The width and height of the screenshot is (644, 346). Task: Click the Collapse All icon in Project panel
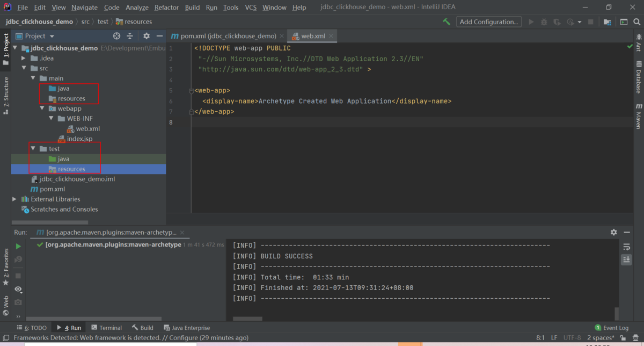pyautogui.click(x=130, y=36)
